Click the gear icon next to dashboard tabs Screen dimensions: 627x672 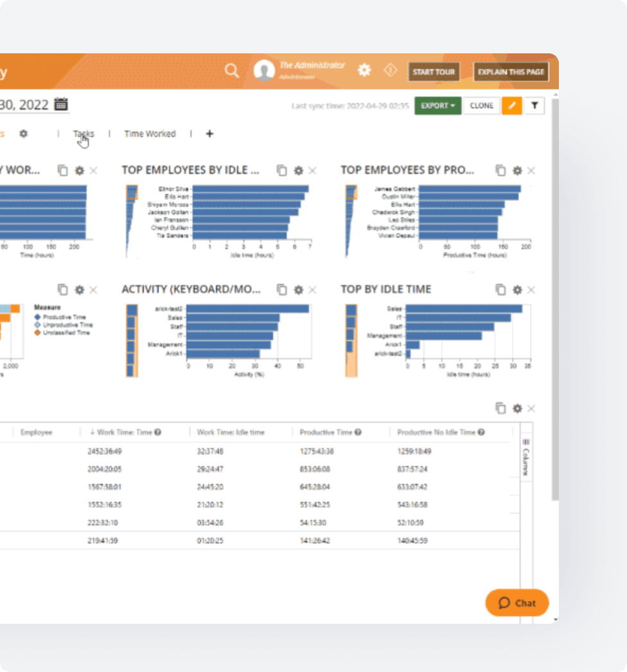23,134
